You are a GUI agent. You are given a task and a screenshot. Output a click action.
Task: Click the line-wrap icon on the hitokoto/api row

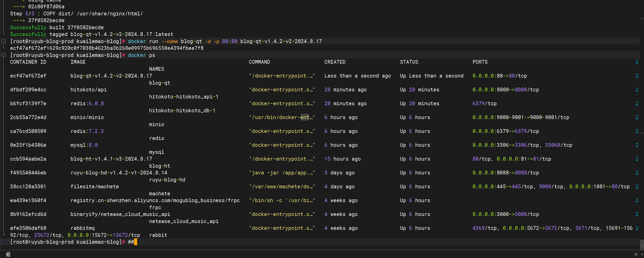tap(637, 90)
